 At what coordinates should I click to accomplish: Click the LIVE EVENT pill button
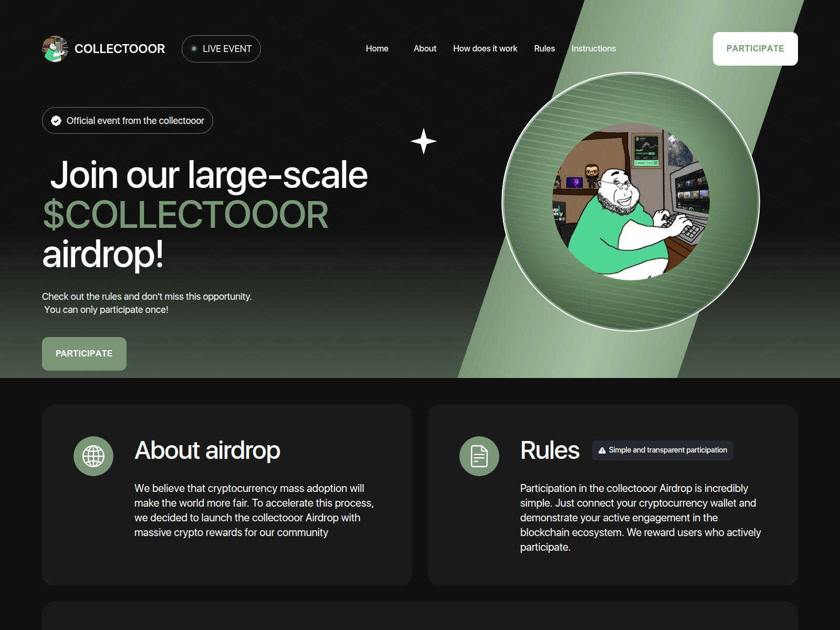pos(221,49)
